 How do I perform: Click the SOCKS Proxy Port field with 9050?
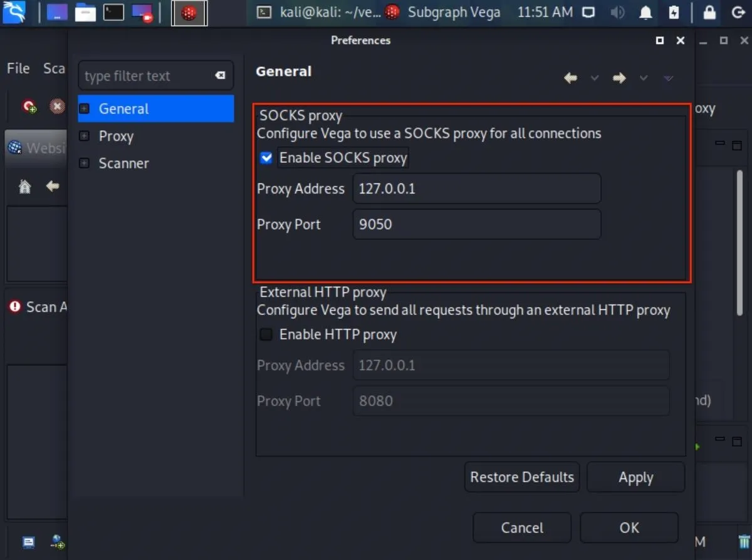click(x=477, y=224)
